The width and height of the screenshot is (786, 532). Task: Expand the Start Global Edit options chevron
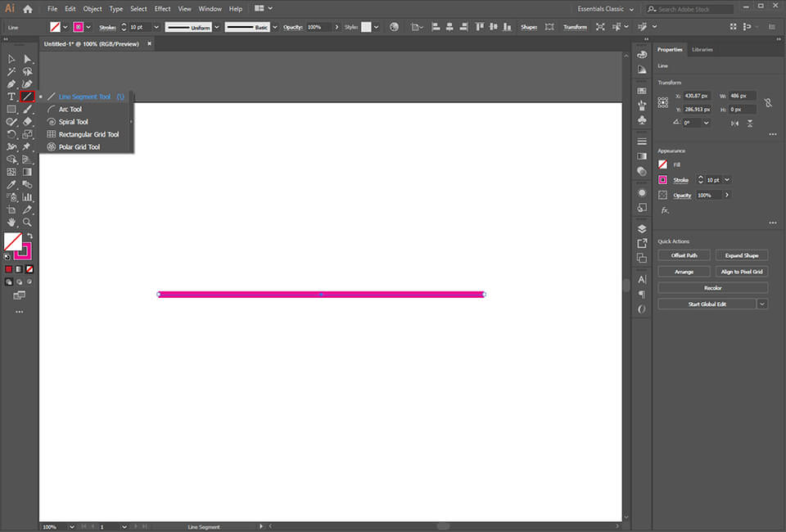click(762, 304)
